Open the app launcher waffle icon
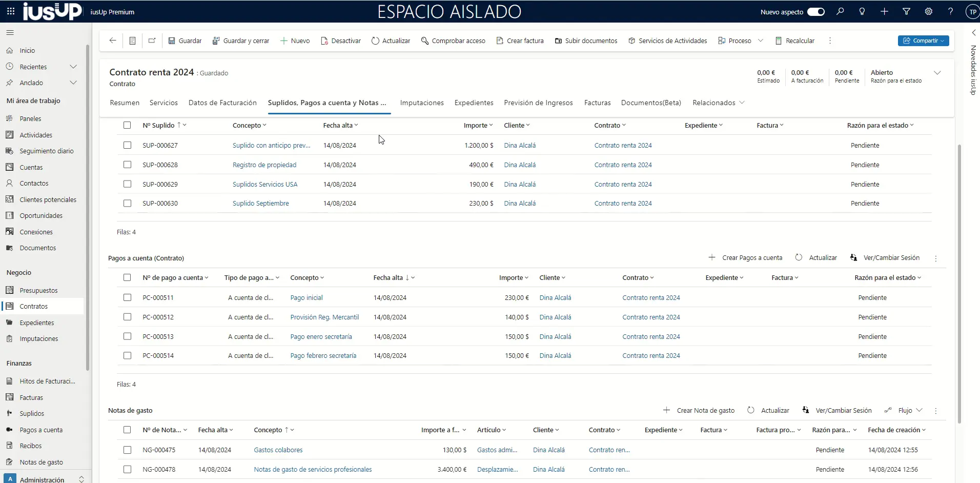 10,11
